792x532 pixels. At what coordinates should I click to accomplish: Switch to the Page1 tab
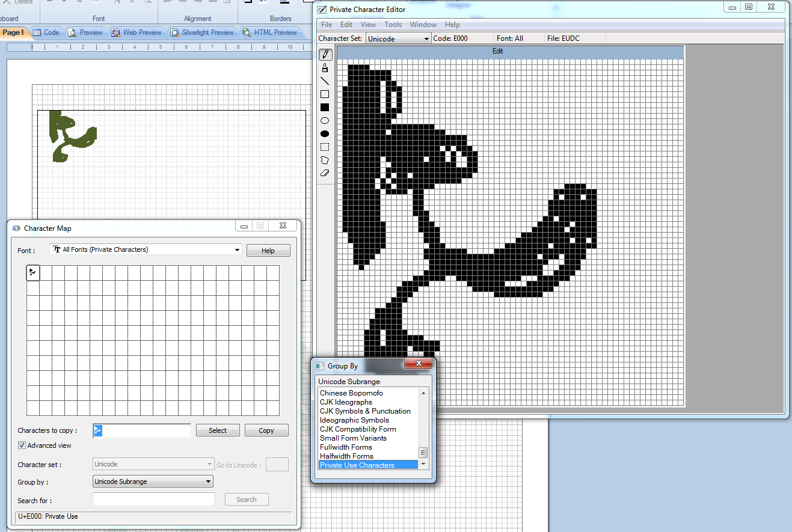click(13, 32)
